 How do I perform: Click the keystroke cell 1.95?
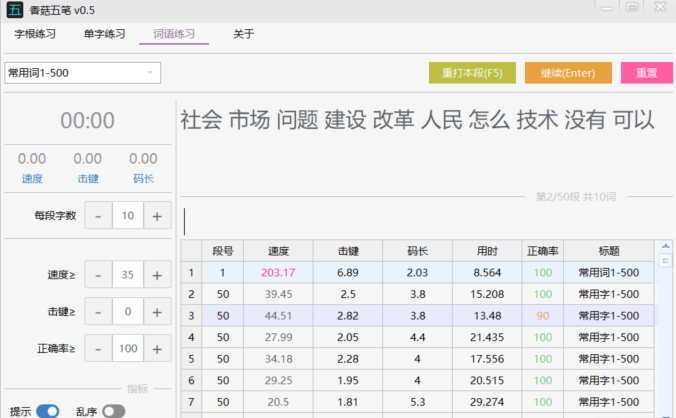[x=348, y=380]
